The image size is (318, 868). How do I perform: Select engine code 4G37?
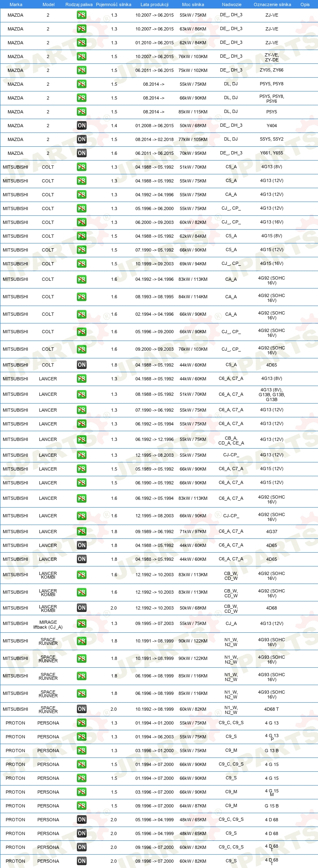272,532
